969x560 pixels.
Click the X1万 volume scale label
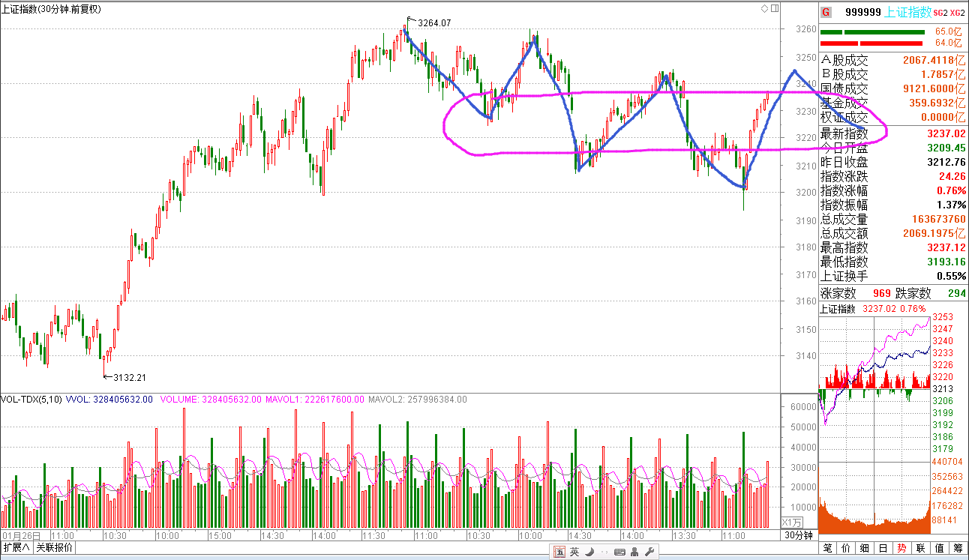coord(792,523)
